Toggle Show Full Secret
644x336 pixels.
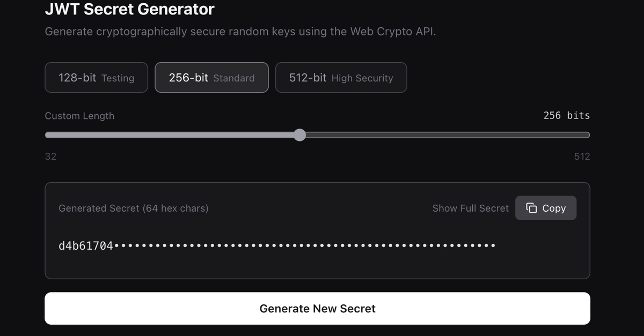(x=470, y=208)
